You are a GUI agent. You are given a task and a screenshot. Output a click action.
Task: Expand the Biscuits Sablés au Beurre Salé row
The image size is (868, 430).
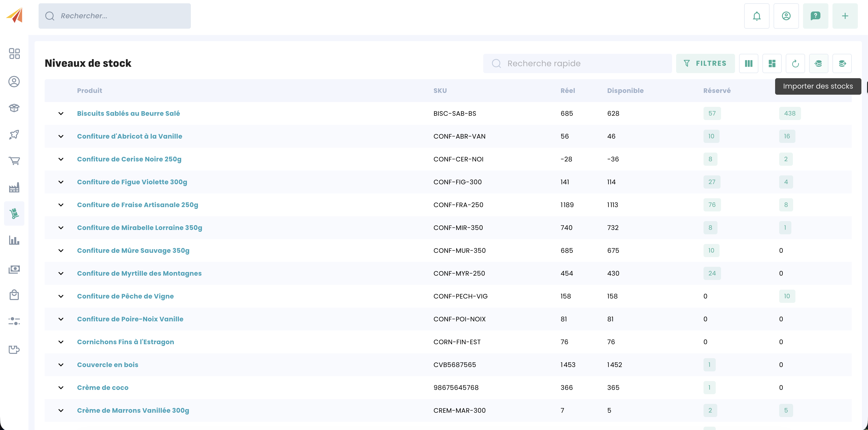click(61, 113)
